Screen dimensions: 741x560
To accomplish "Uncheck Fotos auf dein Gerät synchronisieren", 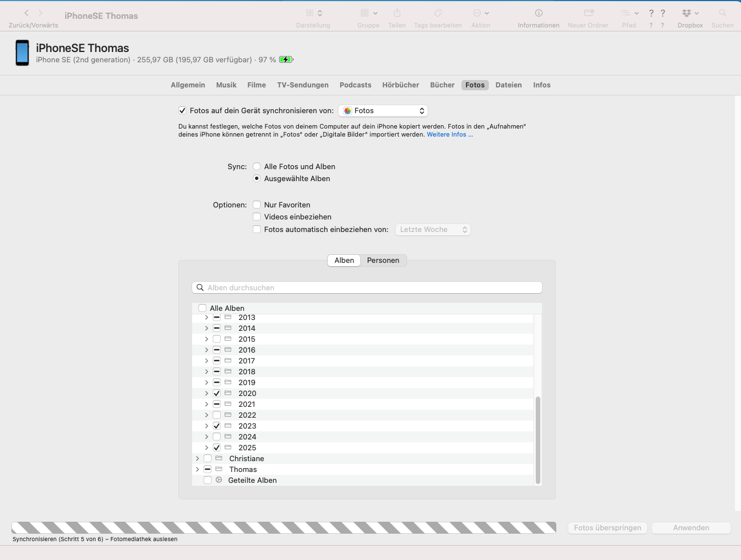I will click(x=182, y=110).
